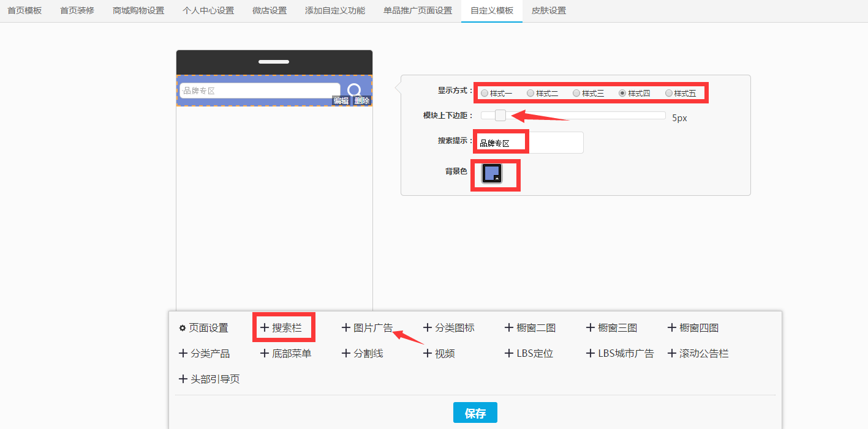Open 个人中心设置 tab

208,10
